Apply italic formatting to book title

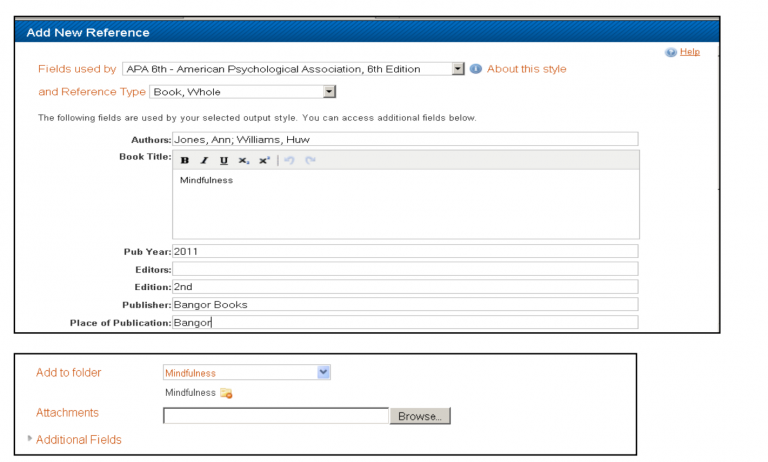point(204,160)
